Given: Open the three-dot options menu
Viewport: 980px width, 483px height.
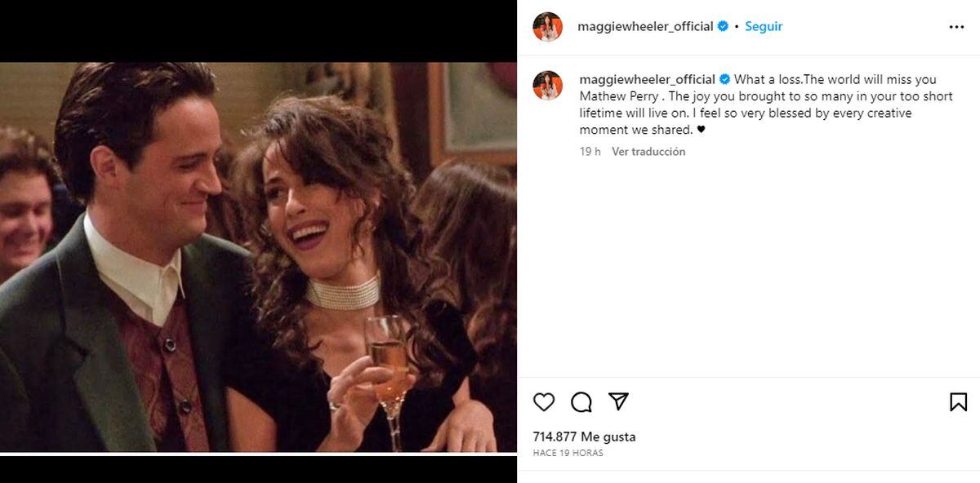Looking at the screenshot, I should (955, 25).
